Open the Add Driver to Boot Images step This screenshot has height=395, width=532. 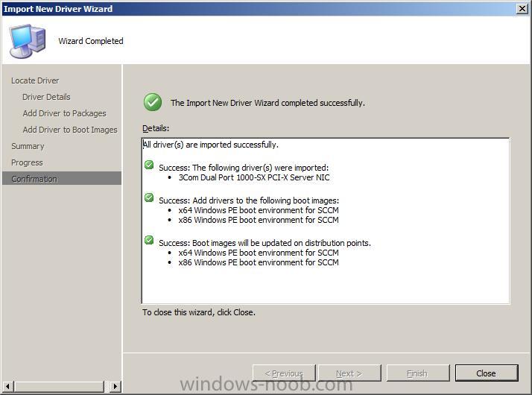[x=70, y=130]
